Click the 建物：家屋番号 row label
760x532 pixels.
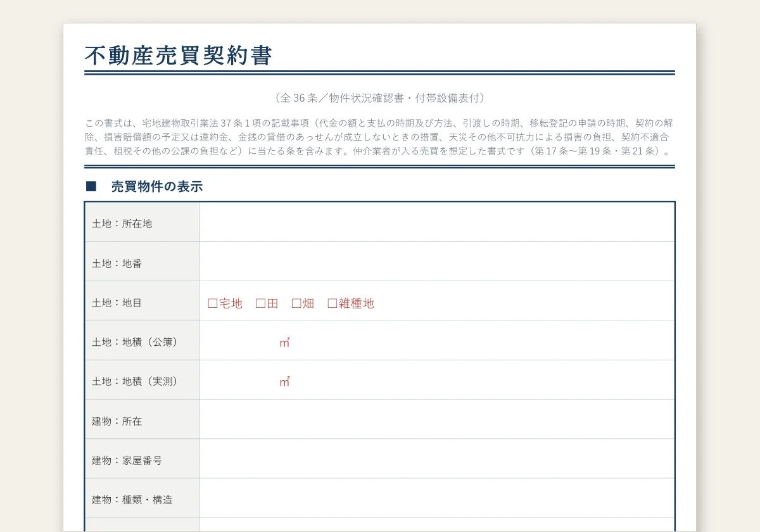tap(127, 460)
